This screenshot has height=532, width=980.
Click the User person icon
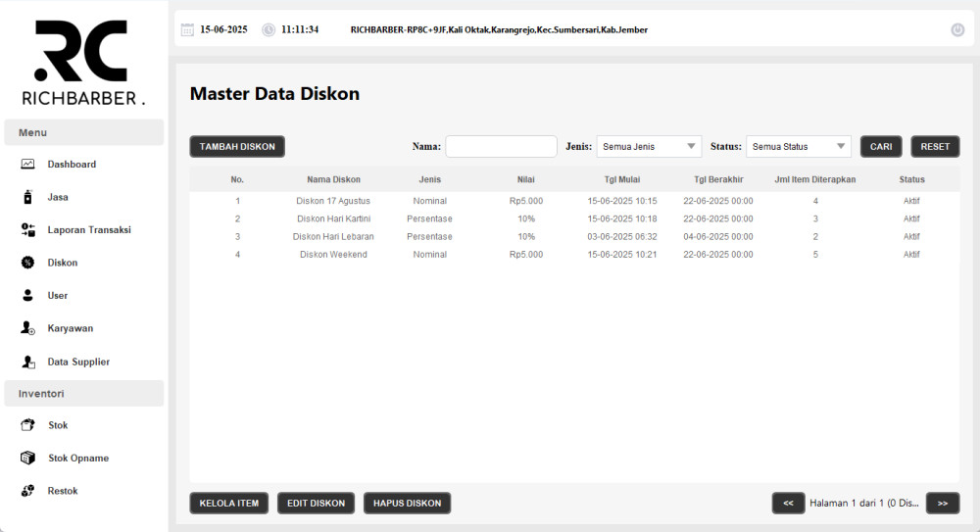pyautogui.click(x=28, y=295)
